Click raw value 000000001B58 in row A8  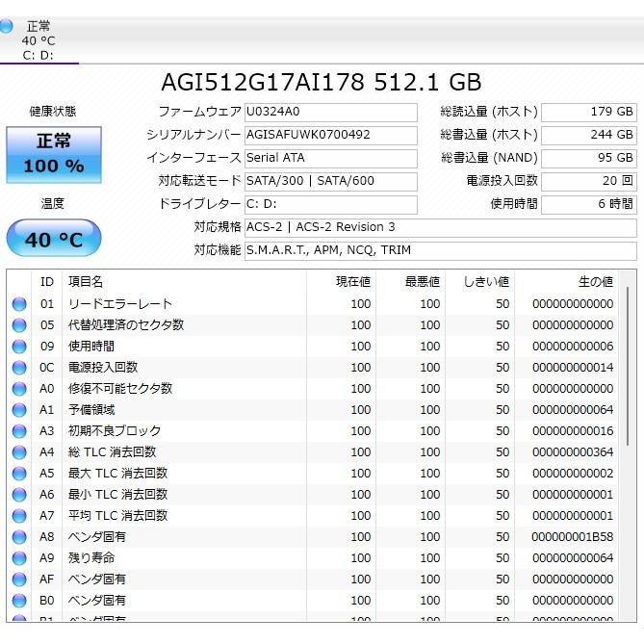click(573, 537)
